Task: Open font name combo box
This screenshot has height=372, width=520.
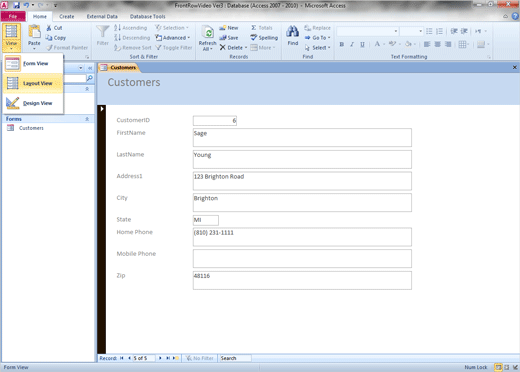Action: [x=396, y=31]
